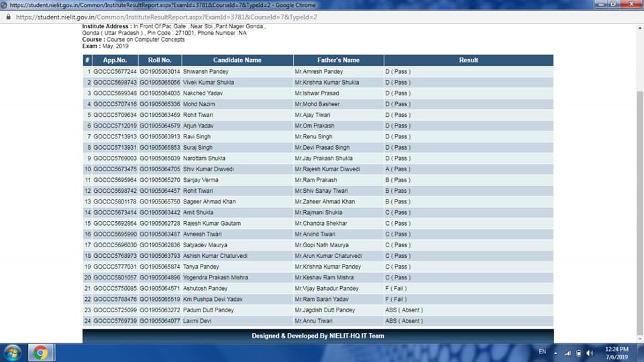This screenshot has width=644, height=362.
Task: Click the scrollbar up arrow
Action: click(639, 28)
